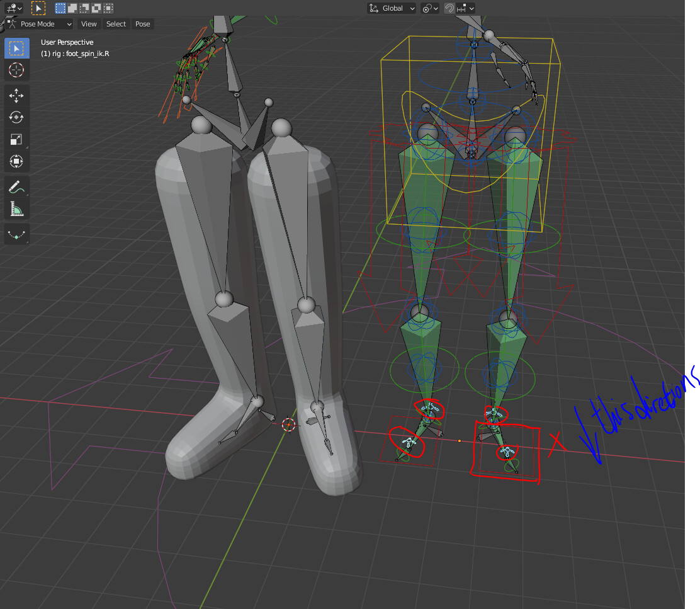Toggle snapping magnet on or off

449,8
